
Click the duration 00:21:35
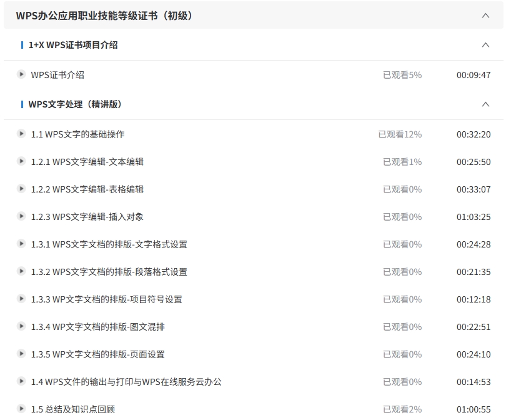(474, 272)
